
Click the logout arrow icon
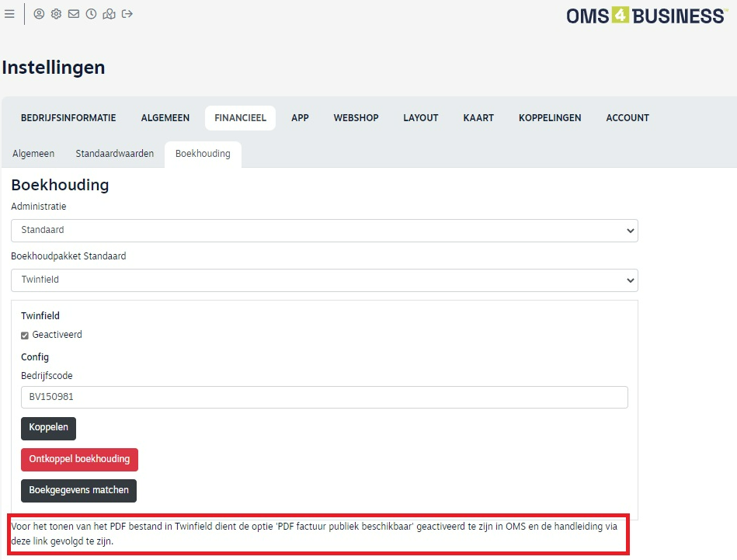click(127, 14)
